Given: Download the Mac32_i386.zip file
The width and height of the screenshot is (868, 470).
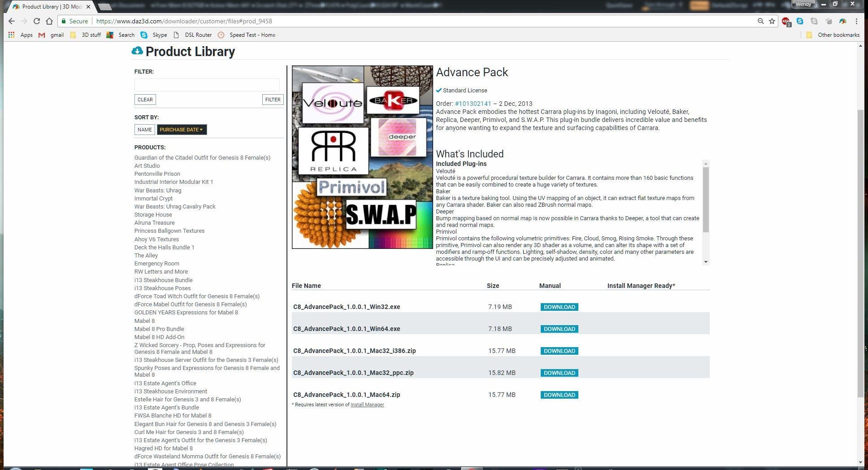Looking at the screenshot, I should point(559,351).
